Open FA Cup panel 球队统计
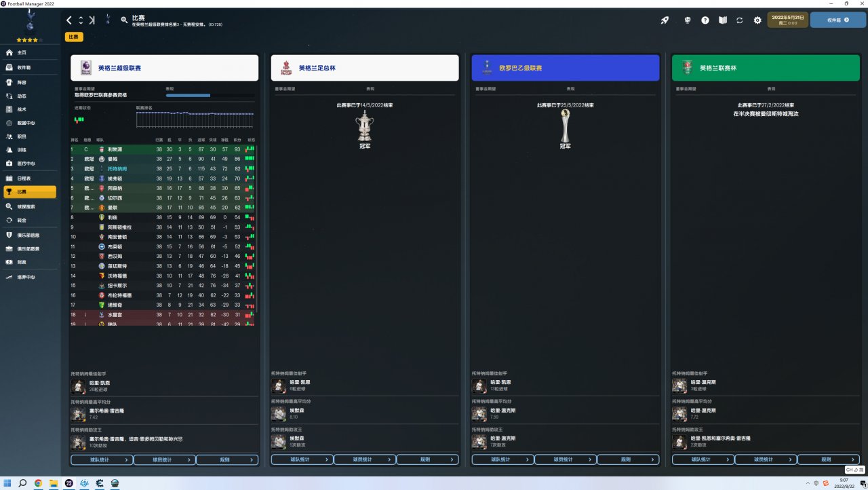The height and width of the screenshot is (490, 868). coord(302,460)
